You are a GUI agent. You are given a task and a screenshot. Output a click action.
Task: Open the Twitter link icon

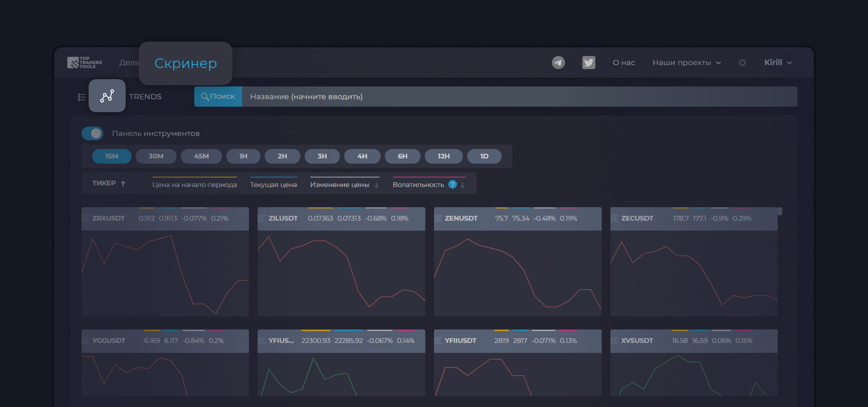(589, 62)
